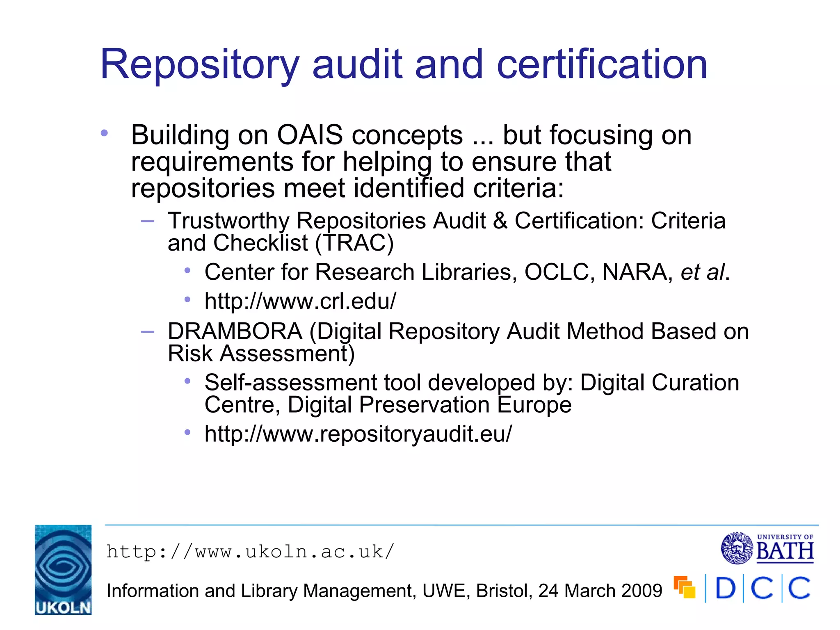Click the 'Repository audit and certification' title
Image resolution: width=840 pixels, height=630 pixels.
click(404, 64)
